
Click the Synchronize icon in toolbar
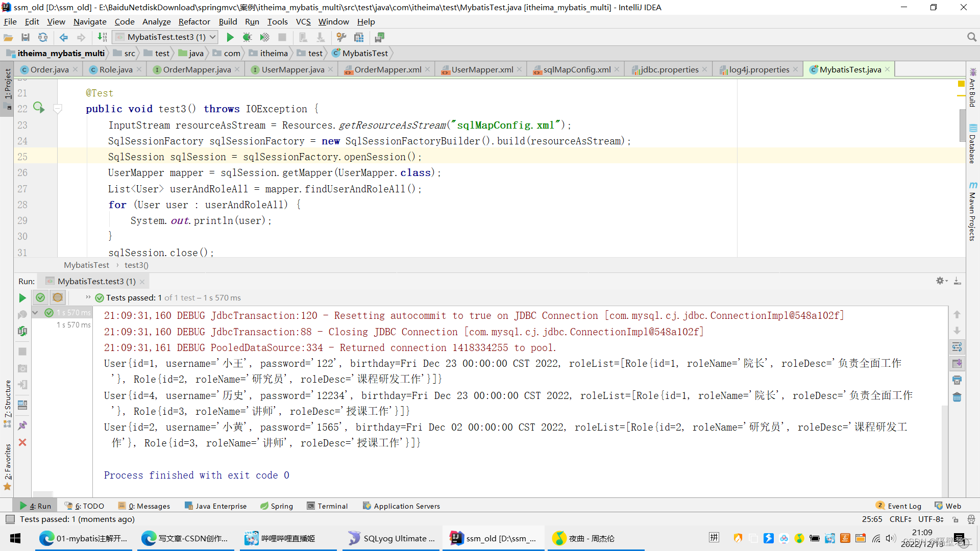pos(43,37)
